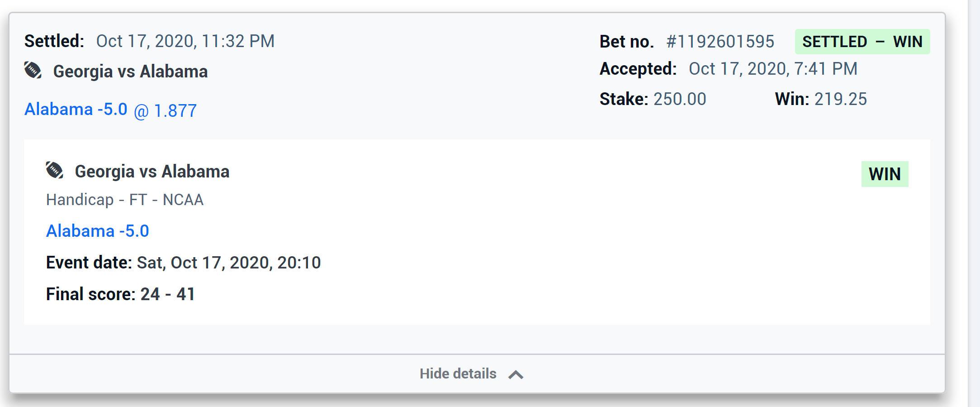
Task: Click the Georgia vs Alabama title in details
Action: point(152,172)
